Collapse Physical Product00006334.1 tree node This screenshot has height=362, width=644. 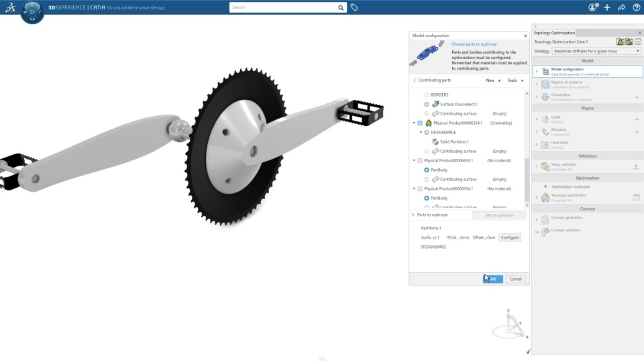[x=414, y=189]
